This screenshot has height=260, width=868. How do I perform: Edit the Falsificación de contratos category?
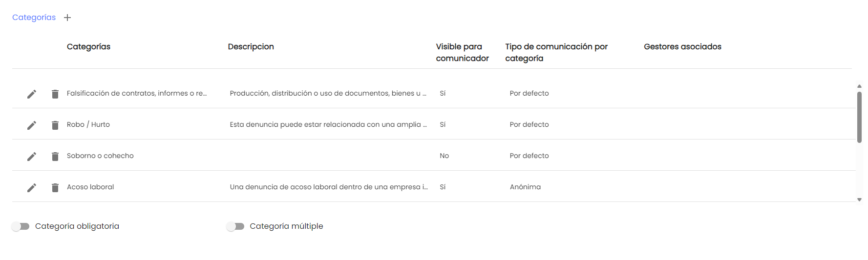pos(32,94)
